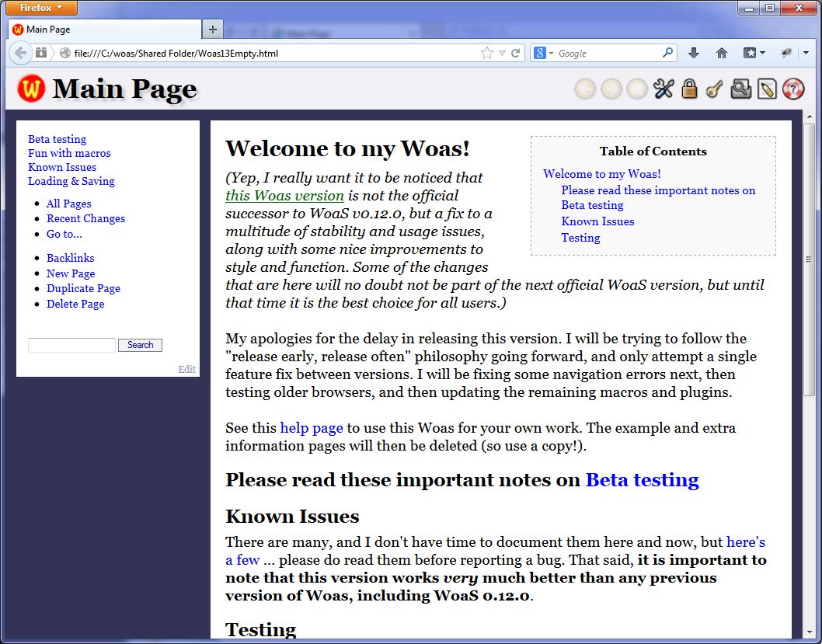Click the edit-page pencil document icon

point(768,89)
